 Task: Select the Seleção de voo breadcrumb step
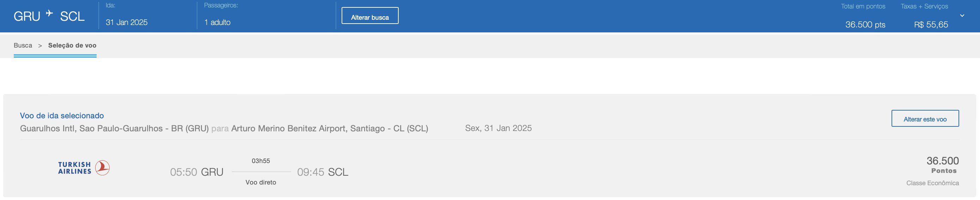72,45
